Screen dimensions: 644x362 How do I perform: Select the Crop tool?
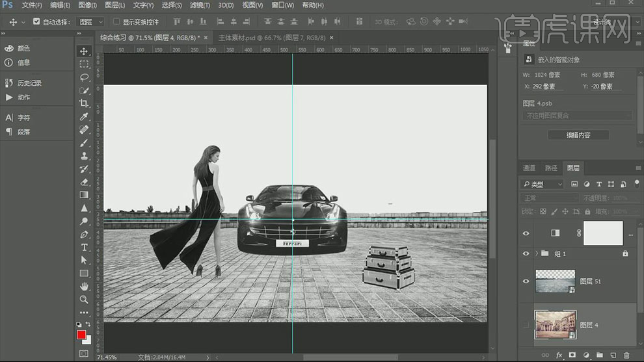pyautogui.click(x=84, y=103)
